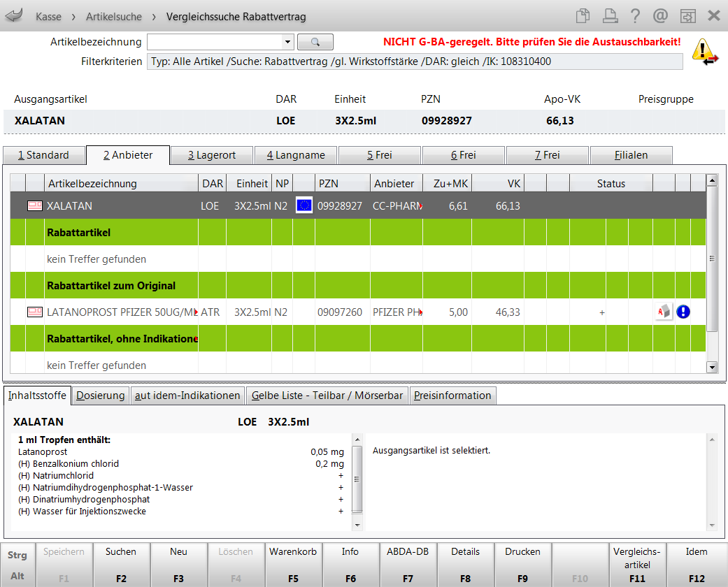The height and width of the screenshot is (587, 728).
Task: Click the back arrow icon
Action: [14, 16]
